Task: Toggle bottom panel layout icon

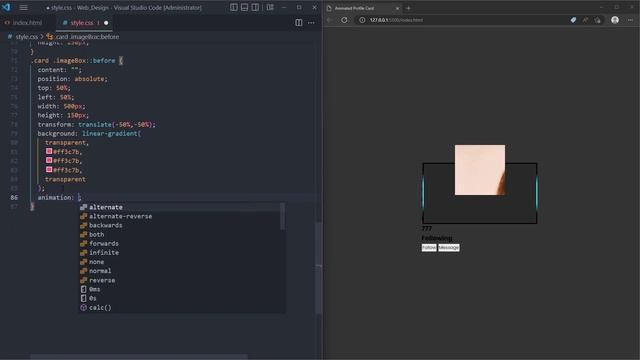Action: pos(244,7)
